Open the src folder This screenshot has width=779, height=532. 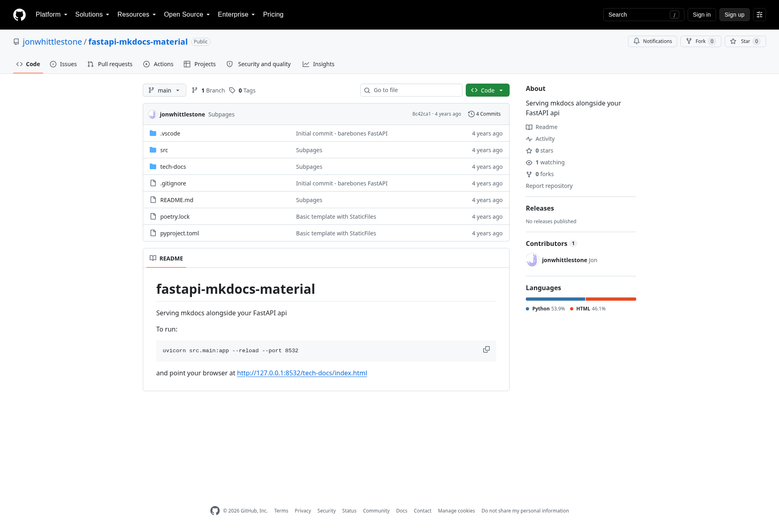(164, 150)
